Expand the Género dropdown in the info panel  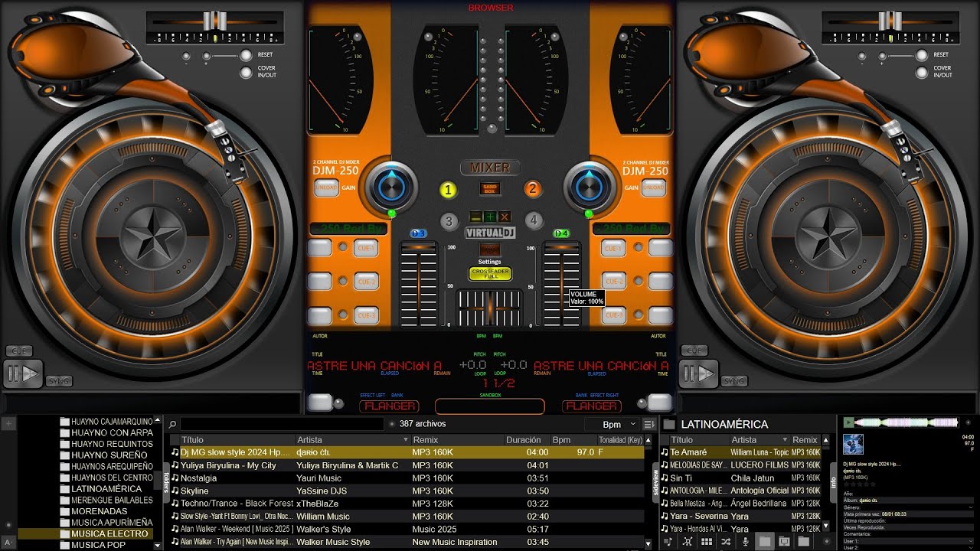[x=970, y=507]
